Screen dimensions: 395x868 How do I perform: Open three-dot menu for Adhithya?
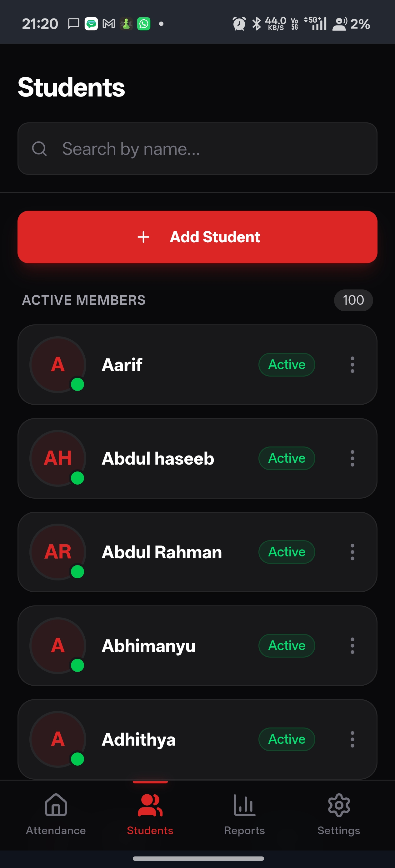click(352, 739)
